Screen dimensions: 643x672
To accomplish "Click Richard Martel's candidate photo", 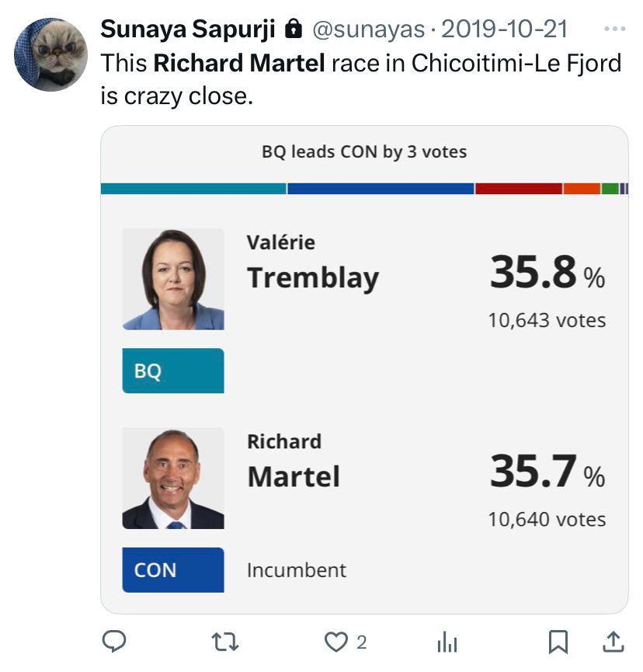I will tap(173, 478).
